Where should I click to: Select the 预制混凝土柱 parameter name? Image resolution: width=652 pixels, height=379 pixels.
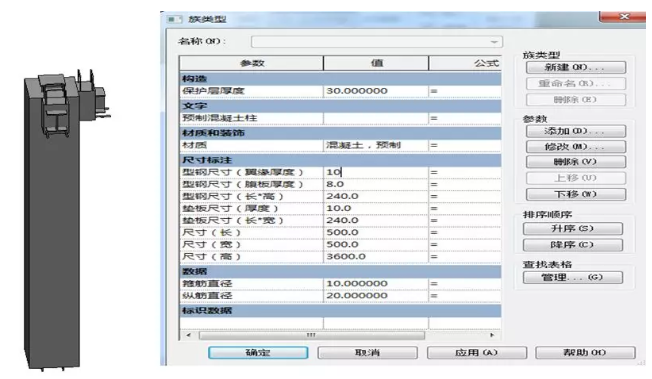[220, 118]
